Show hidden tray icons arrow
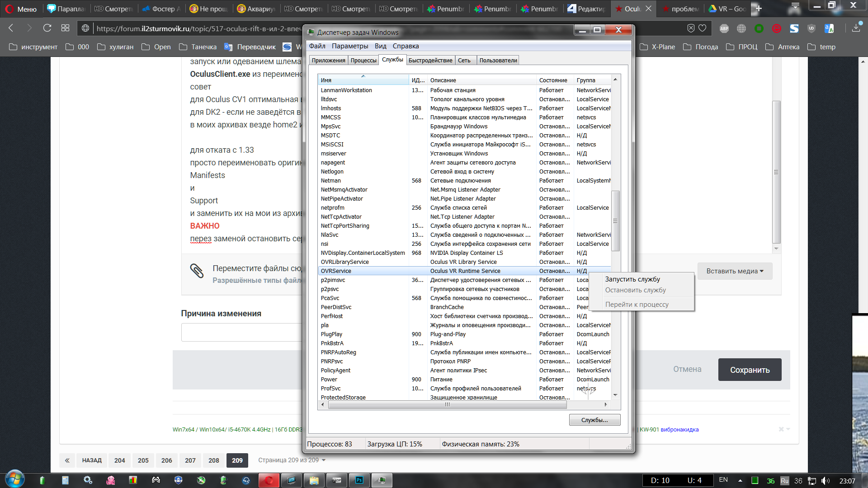 coord(740,480)
